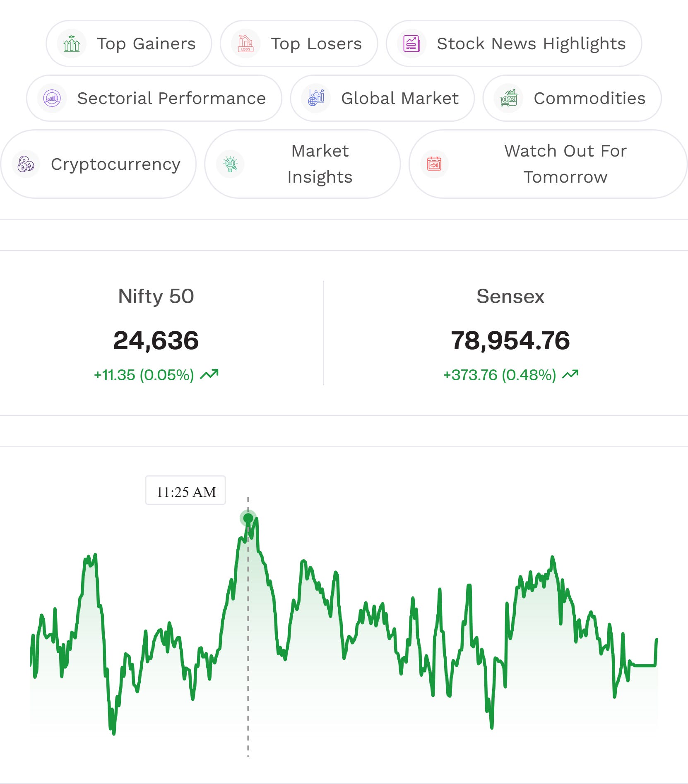The height and width of the screenshot is (784, 688).
Task: Click the green chart marker dot
Action: click(x=248, y=518)
